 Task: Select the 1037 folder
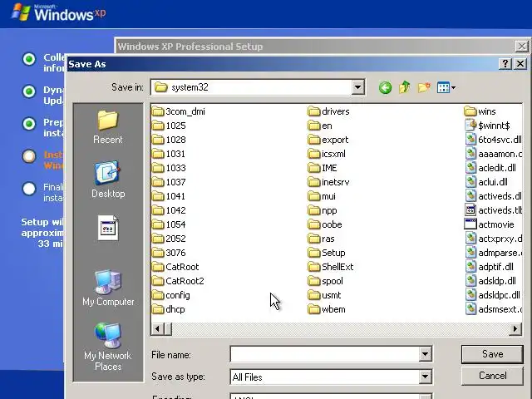pos(169,182)
